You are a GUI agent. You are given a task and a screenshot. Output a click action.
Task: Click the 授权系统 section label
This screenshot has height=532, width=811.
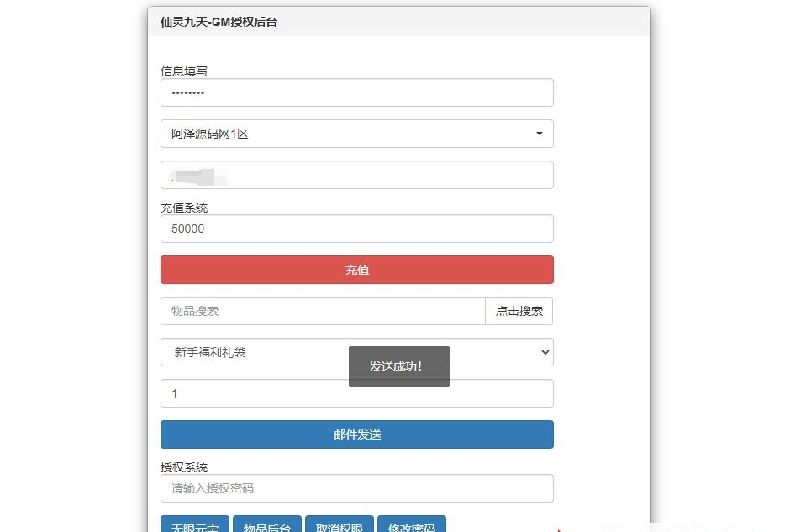pos(184,467)
